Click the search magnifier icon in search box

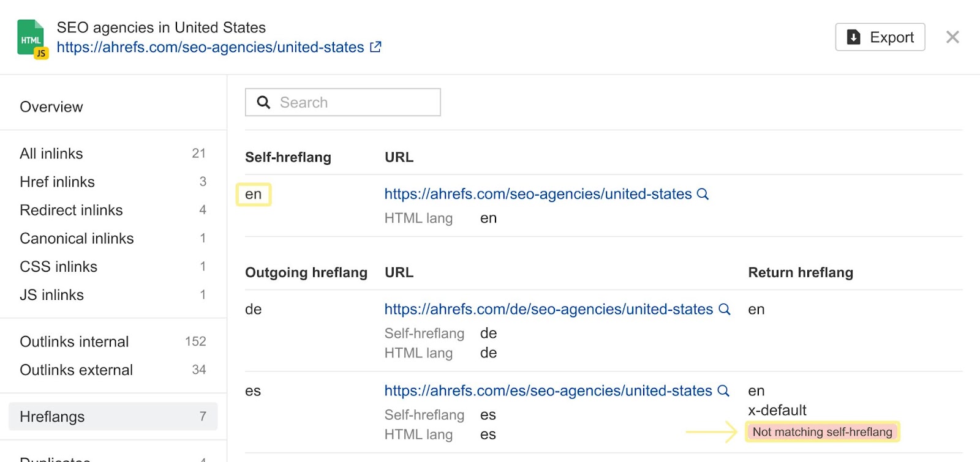click(263, 102)
